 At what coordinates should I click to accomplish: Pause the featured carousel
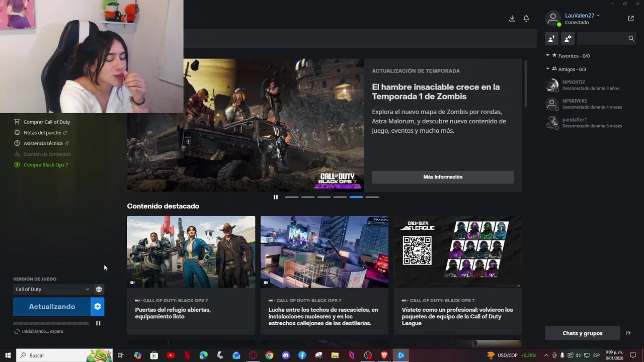coord(275,197)
